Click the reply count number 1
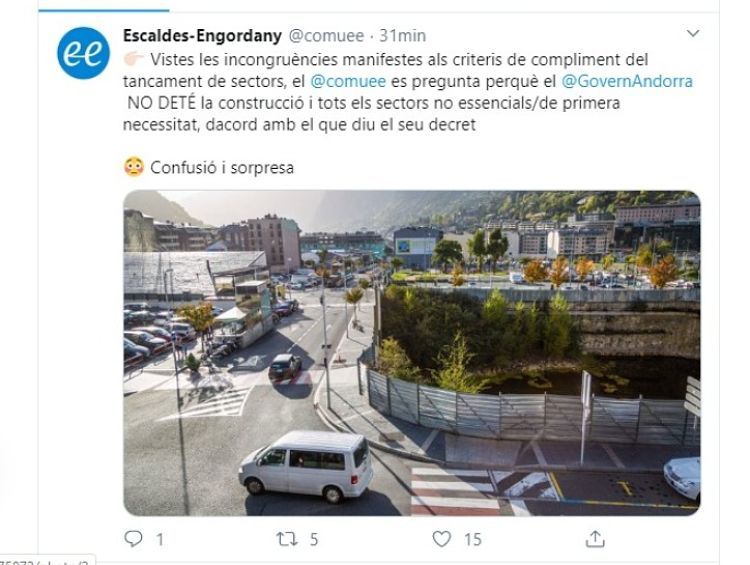 pyautogui.click(x=160, y=540)
